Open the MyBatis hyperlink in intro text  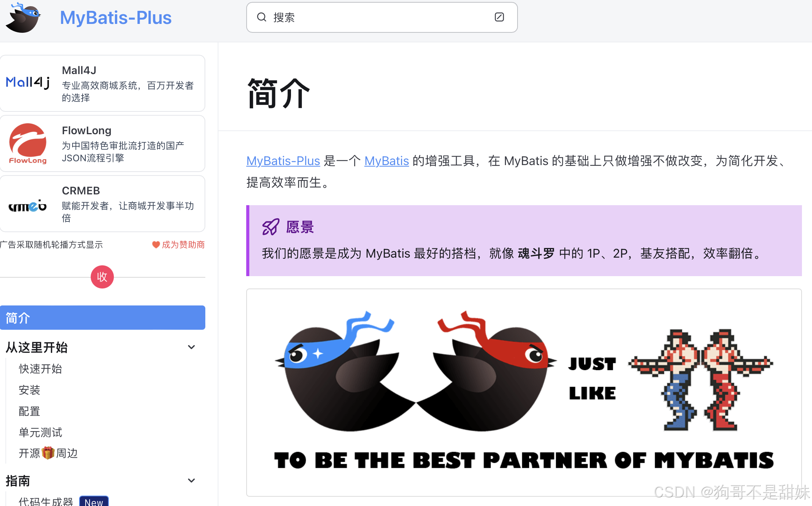[387, 161]
